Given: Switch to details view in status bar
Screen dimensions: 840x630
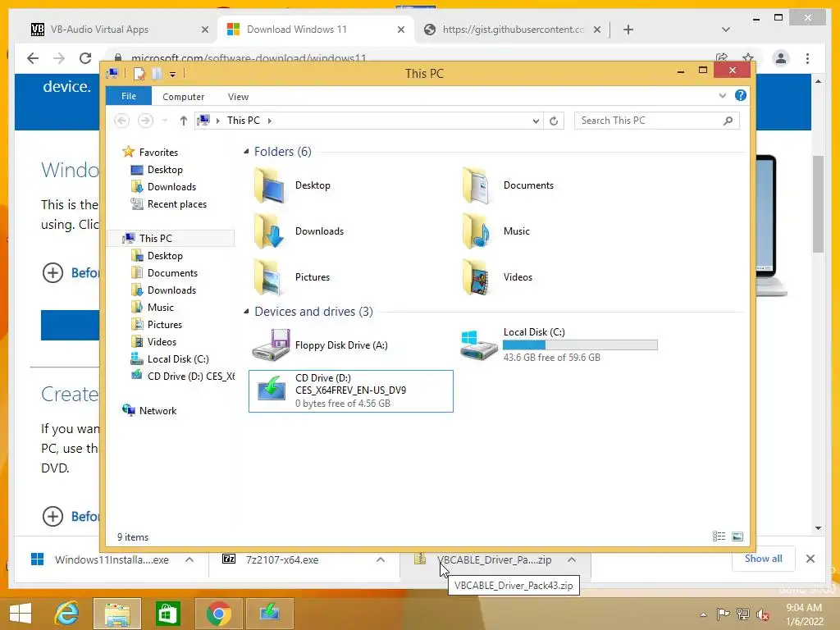Looking at the screenshot, I should click(719, 536).
